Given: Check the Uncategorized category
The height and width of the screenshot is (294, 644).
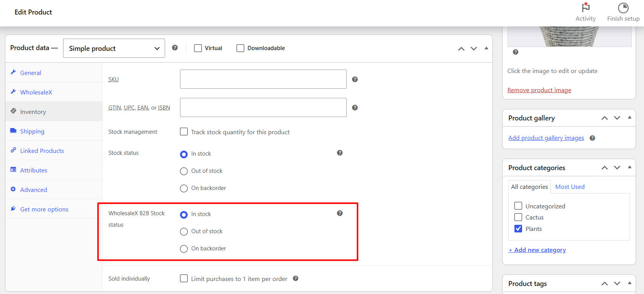Looking at the screenshot, I should click(518, 206).
